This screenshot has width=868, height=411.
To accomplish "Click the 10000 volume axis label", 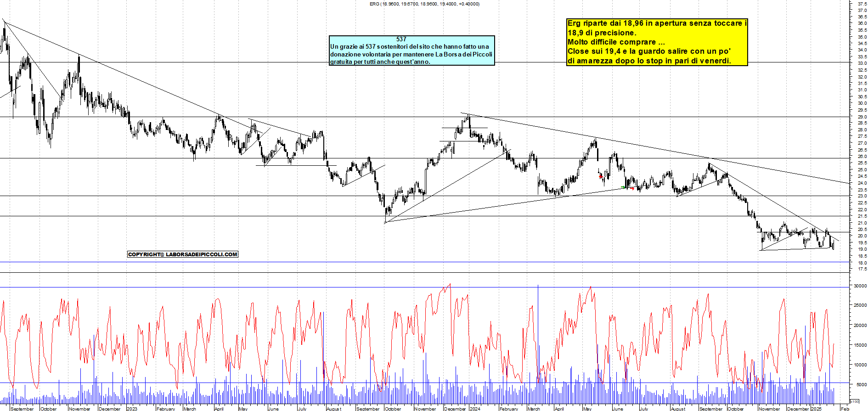I will 860,365.
